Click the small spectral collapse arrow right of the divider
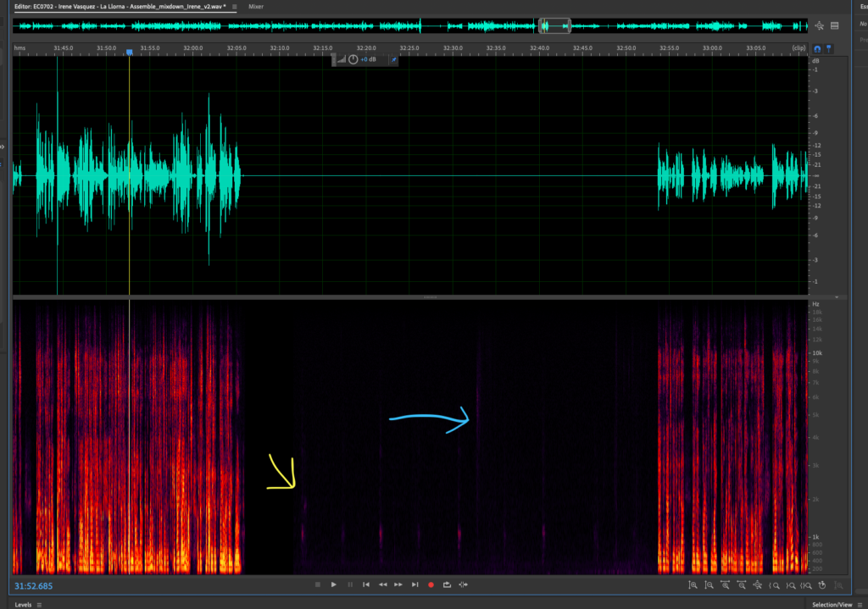Screen dimensions: 868x609 [837, 297]
